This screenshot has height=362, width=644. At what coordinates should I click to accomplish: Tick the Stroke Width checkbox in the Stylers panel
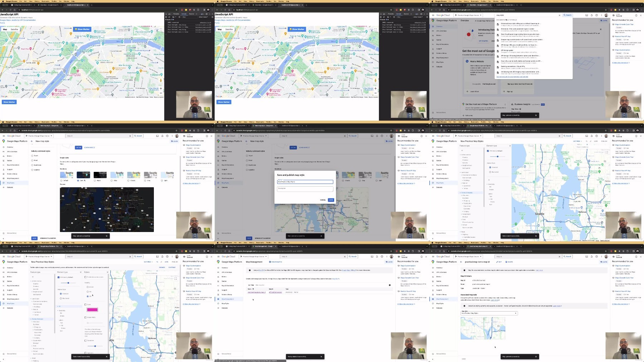click(x=86, y=317)
